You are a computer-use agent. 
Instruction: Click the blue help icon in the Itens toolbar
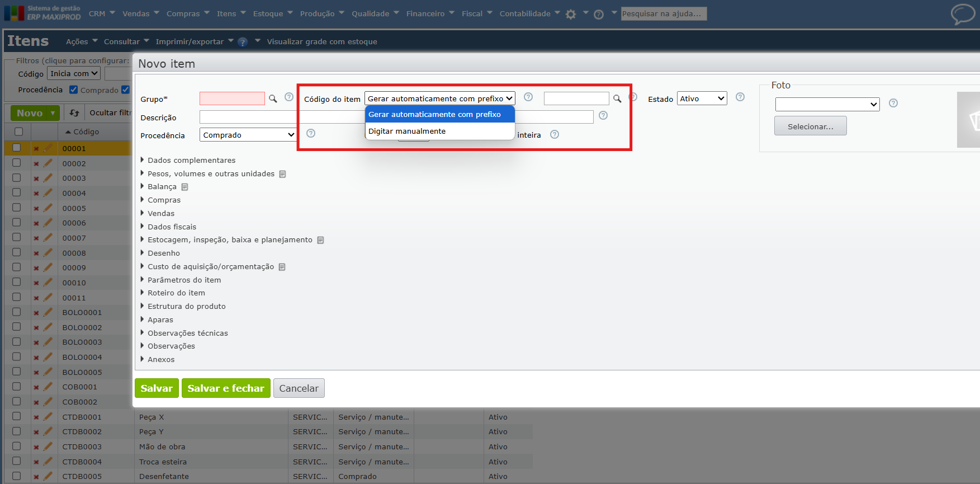point(243,42)
